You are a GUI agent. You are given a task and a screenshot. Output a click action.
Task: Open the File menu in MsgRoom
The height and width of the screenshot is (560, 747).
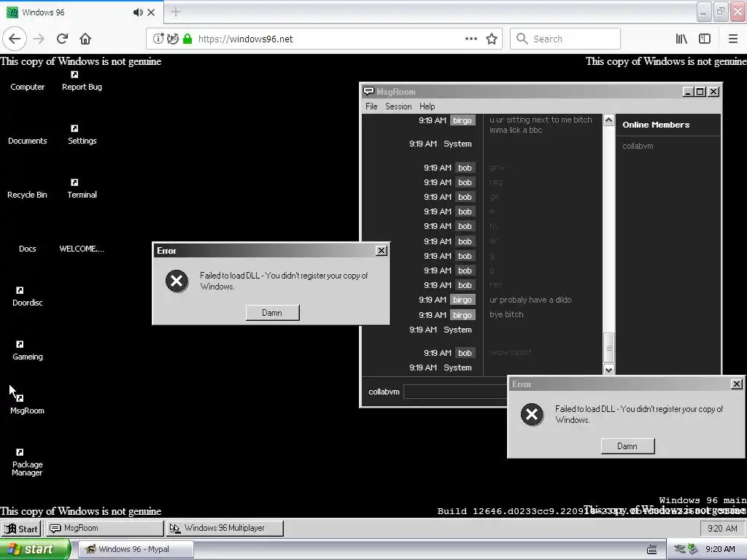pos(371,106)
